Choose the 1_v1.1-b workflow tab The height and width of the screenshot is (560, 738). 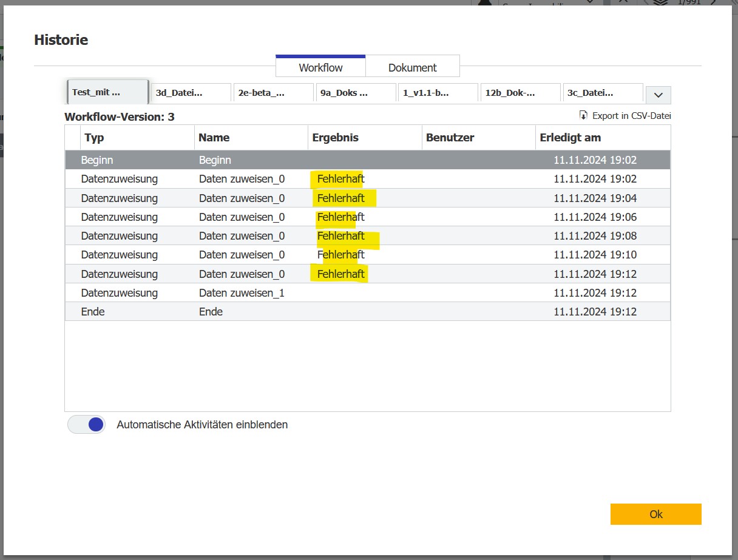pos(438,93)
